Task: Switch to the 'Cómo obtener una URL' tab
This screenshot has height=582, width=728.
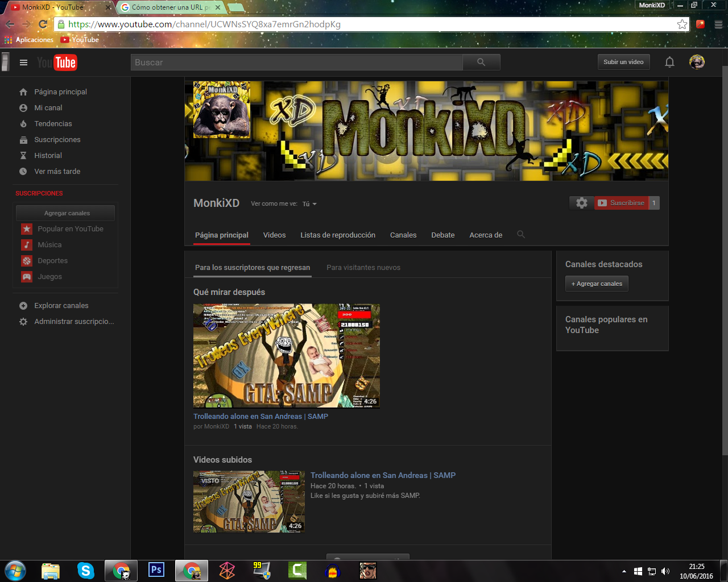Action: coord(171,7)
